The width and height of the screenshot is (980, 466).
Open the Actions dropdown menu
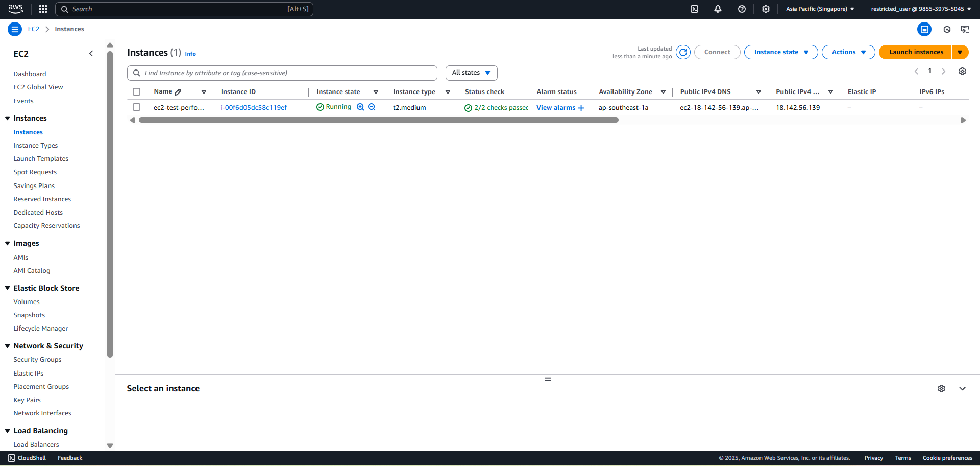(848, 52)
